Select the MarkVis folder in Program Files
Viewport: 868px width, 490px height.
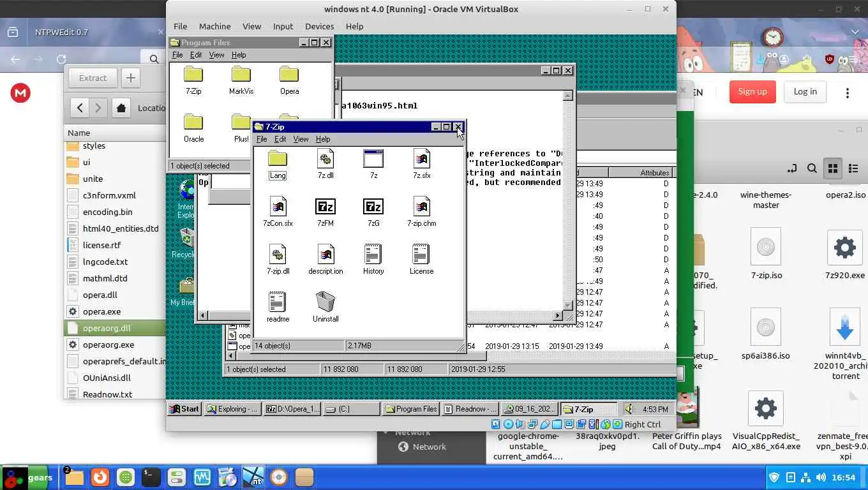click(241, 75)
